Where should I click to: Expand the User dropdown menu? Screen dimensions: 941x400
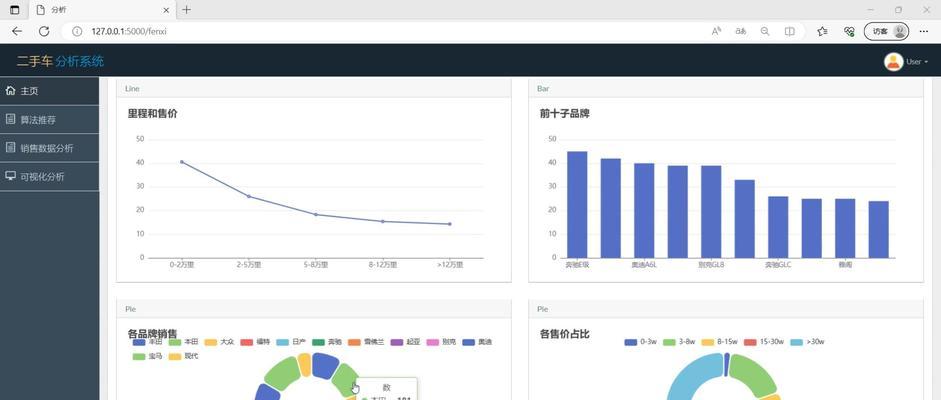pyautogui.click(x=917, y=62)
